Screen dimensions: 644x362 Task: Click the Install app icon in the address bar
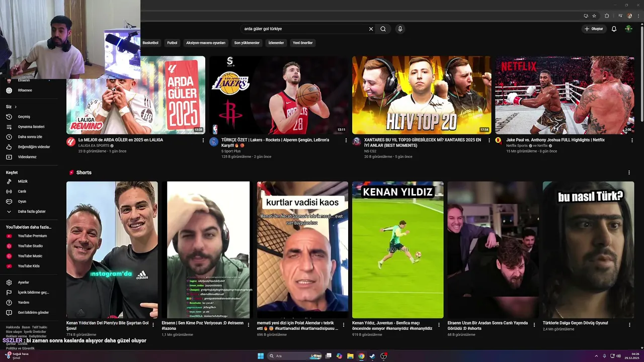586,16
